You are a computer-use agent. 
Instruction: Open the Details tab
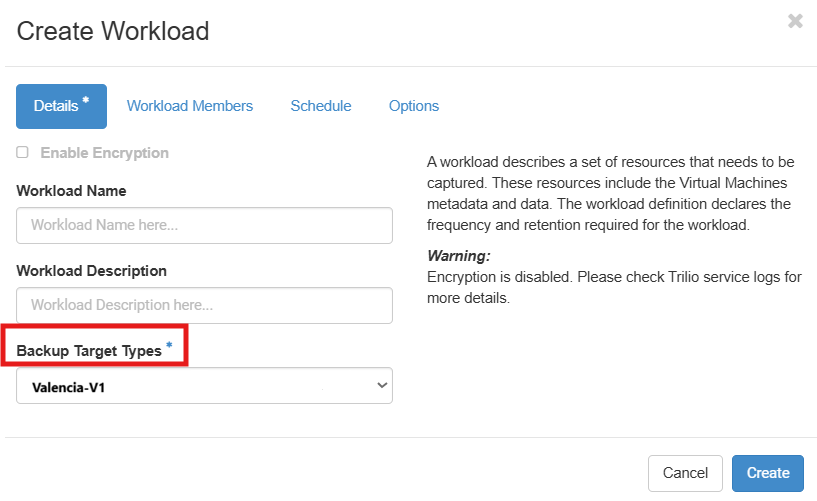pyautogui.click(x=61, y=106)
